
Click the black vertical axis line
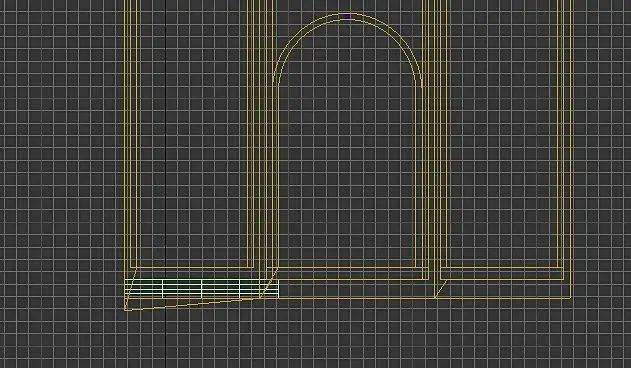pyautogui.click(x=165, y=184)
